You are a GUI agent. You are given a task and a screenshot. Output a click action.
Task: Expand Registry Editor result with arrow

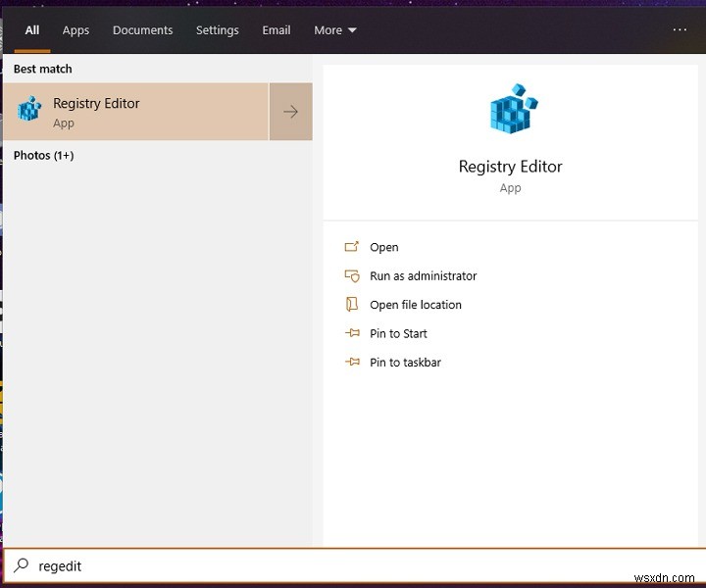pos(291,112)
